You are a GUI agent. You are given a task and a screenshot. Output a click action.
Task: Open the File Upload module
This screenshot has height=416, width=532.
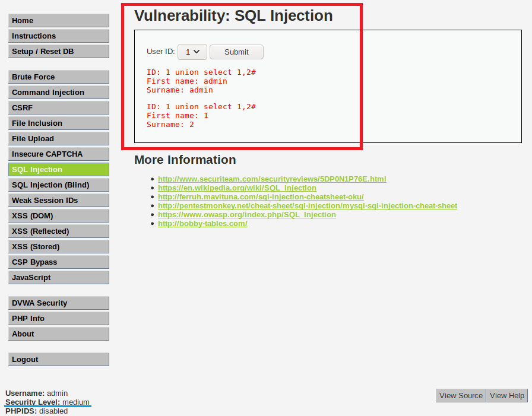tap(59, 139)
